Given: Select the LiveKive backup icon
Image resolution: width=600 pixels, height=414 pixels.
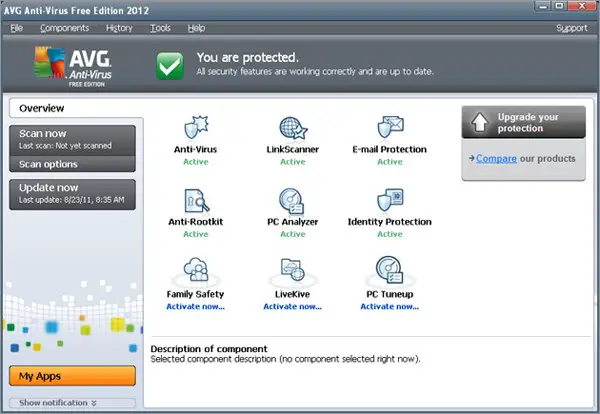Looking at the screenshot, I should coord(293,270).
